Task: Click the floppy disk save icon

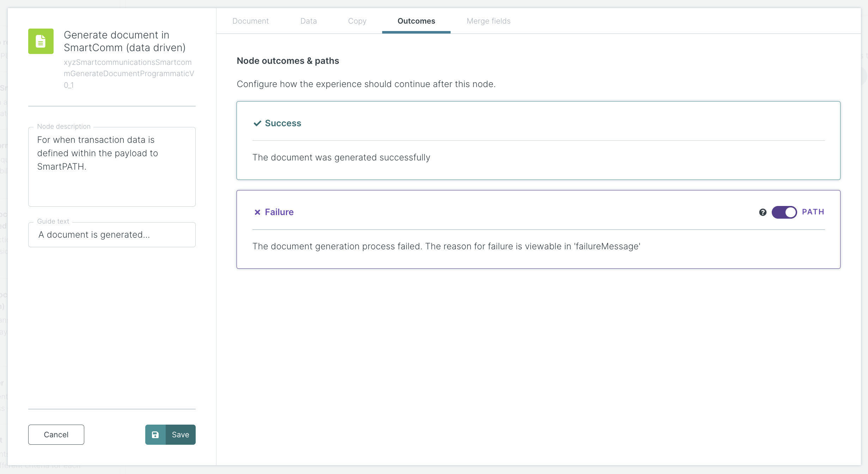Action: coord(155,435)
